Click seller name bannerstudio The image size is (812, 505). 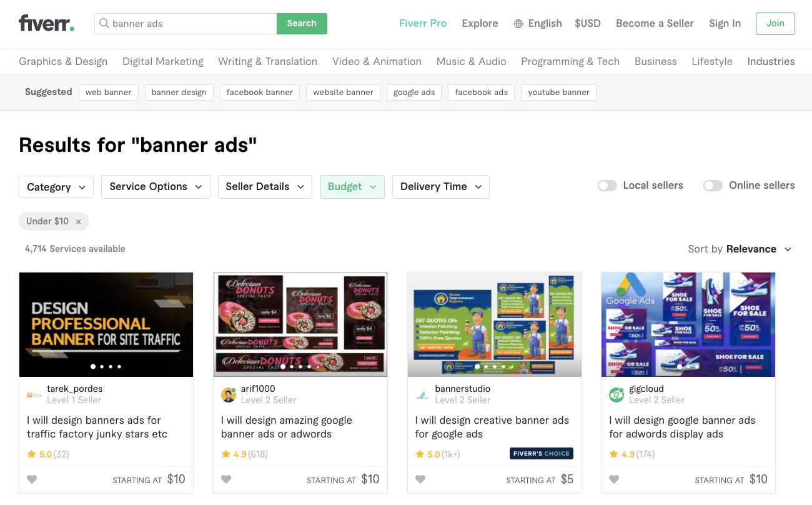[463, 389]
